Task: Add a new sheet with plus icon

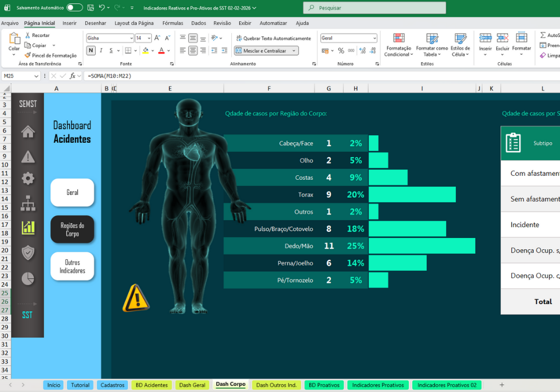Action: [x=502, y=385]
